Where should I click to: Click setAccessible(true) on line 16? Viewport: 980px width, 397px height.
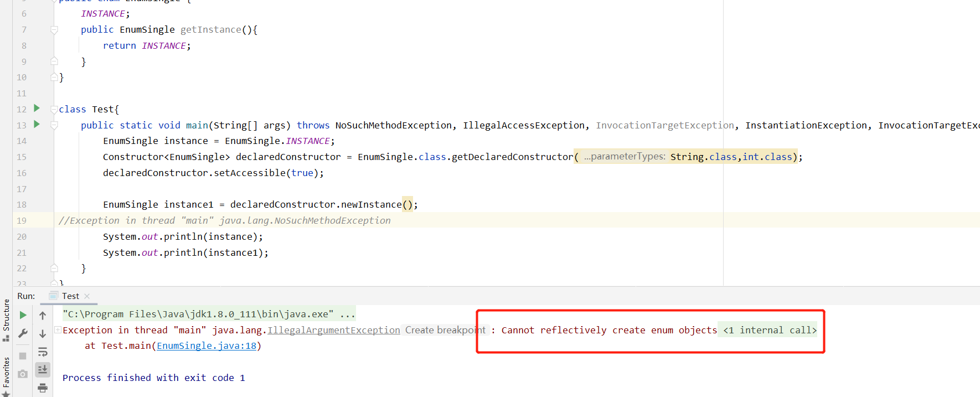click(x=266, y=173)
